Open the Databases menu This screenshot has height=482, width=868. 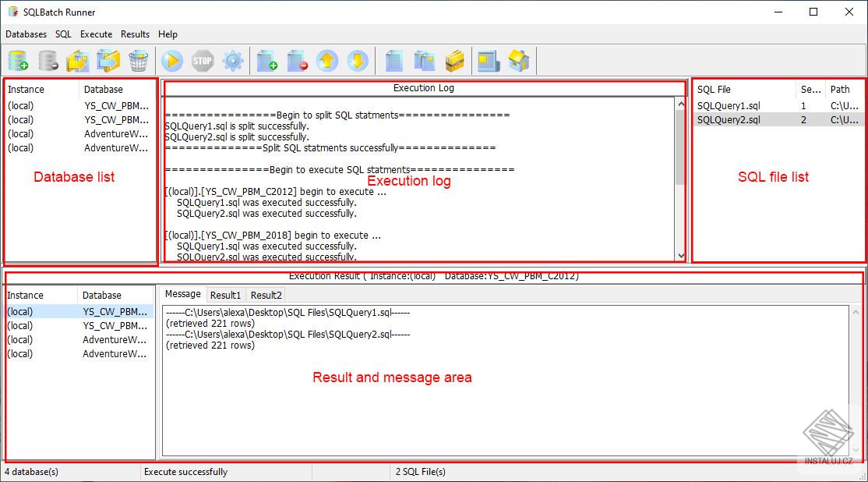click(26, 34)
